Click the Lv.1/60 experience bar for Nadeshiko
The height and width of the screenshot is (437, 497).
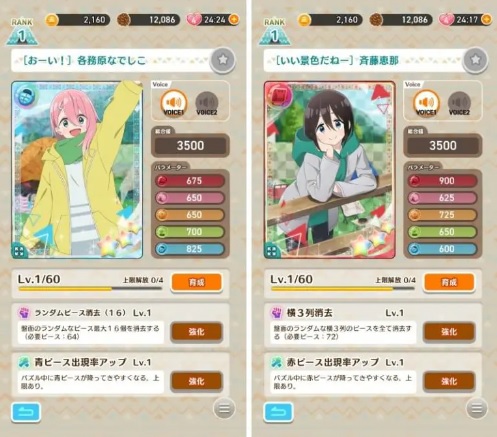pos(90,289)
